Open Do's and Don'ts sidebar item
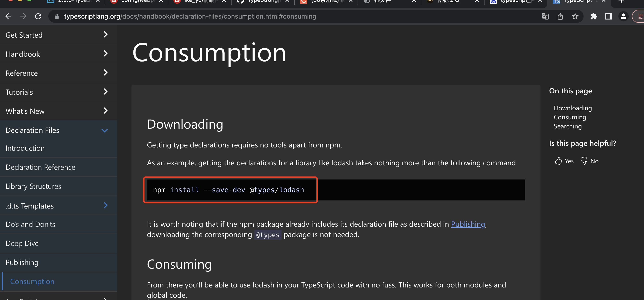The height and width of the screenshot is (300, 644). 30,224
